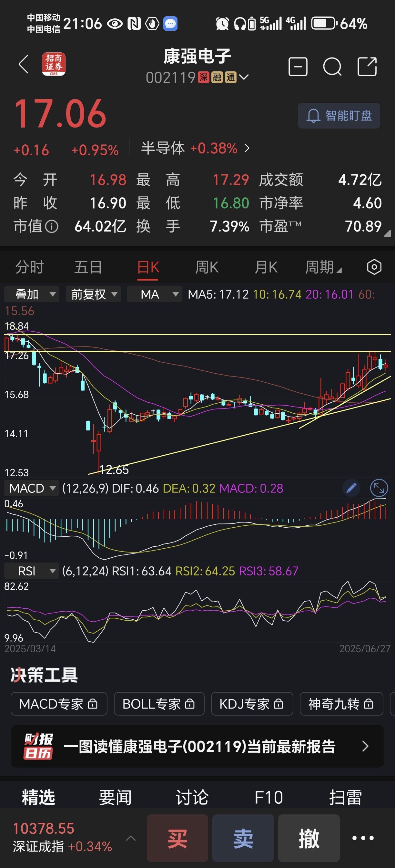The height and width of the screenshot is (868, 395).
Task: Share stock via export icon
Action: pyautogui.click(x=367, y=67)
